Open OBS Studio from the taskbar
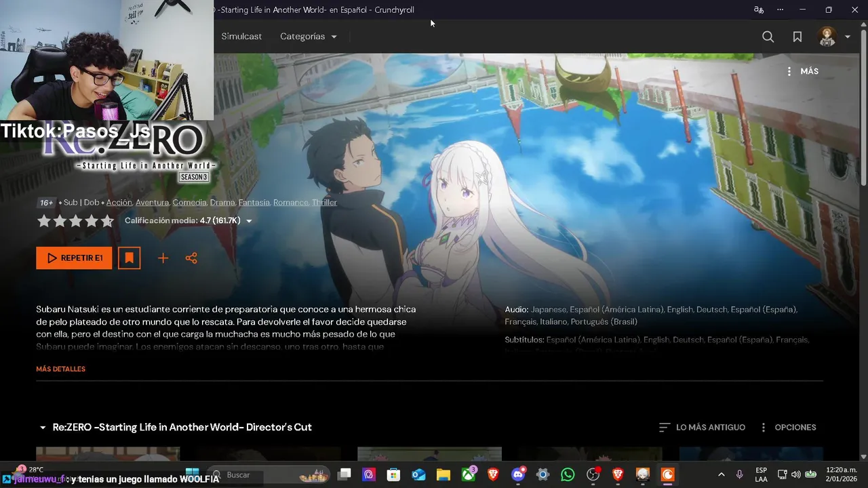 pyautogui.click(x=593, y=474)
